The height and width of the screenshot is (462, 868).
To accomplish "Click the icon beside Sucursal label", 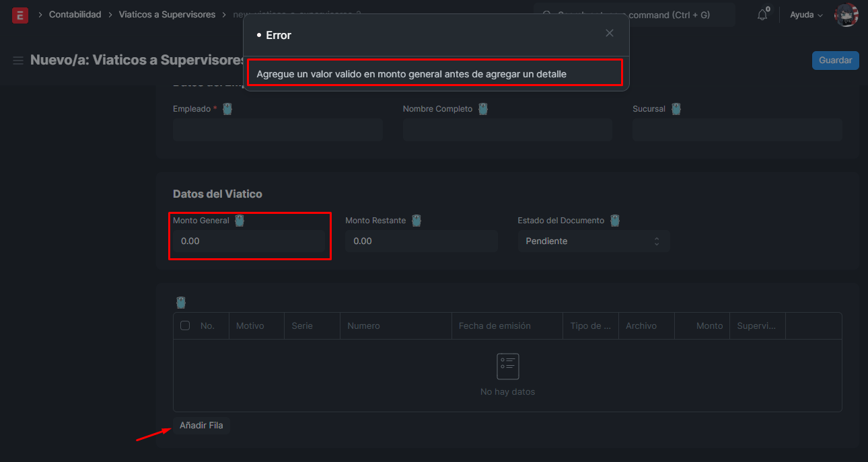I will [x=676, y=109].
